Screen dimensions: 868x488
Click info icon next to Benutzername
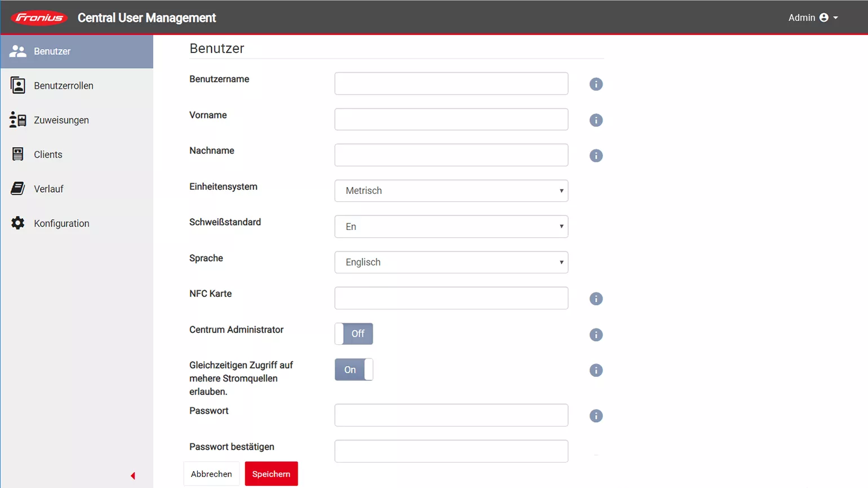coord(596,85)
